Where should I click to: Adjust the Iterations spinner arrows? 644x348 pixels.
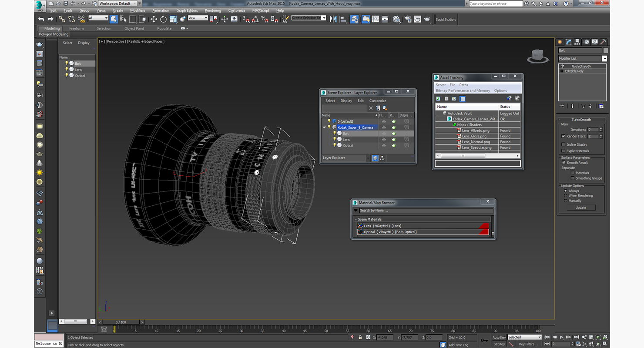(x=601, y=129)
